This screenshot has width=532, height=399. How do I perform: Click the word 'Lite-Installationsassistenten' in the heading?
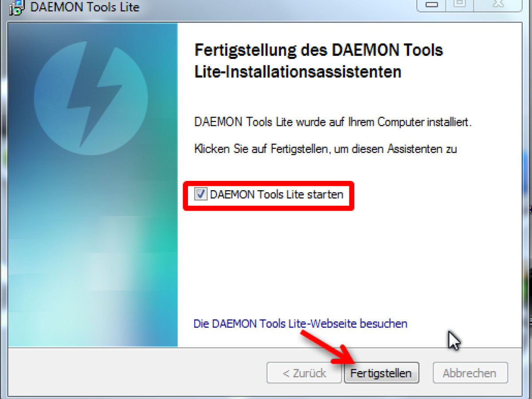pos(298,72)
